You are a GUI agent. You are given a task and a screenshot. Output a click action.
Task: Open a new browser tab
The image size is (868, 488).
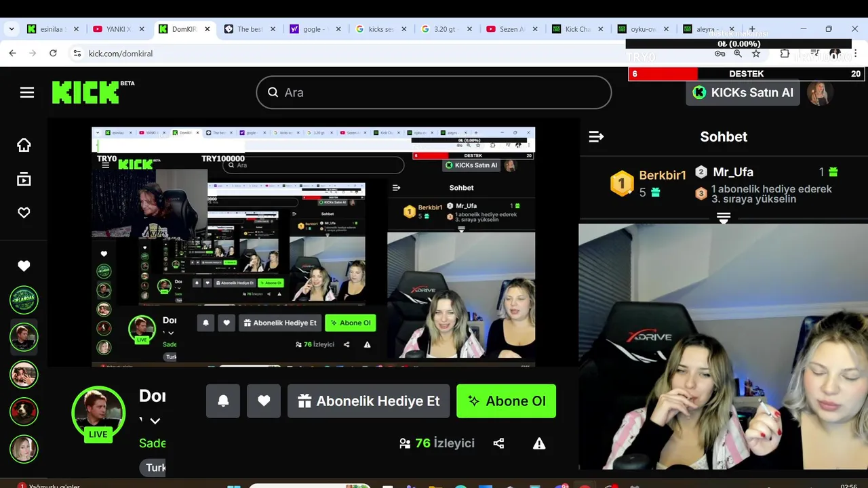(x=751, y=29)
